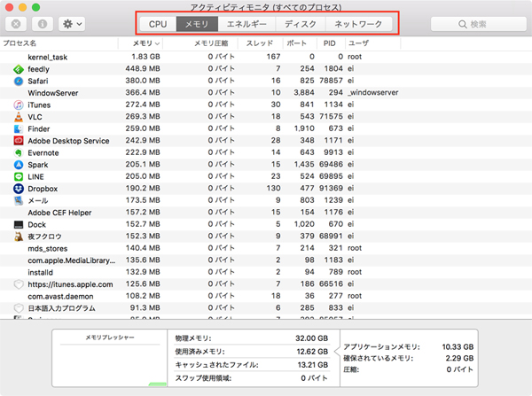
Task: Sort by PID column header
Action: pos(331,43)
